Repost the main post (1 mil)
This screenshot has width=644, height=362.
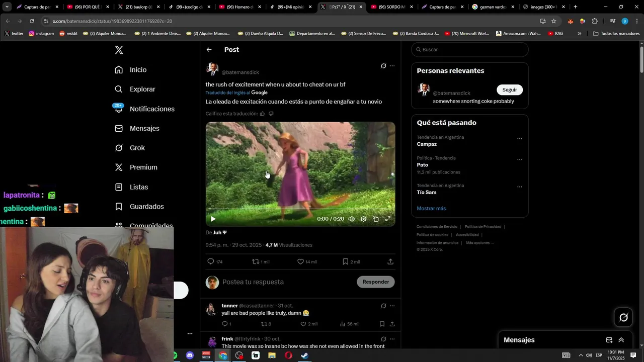click(261, 261)
